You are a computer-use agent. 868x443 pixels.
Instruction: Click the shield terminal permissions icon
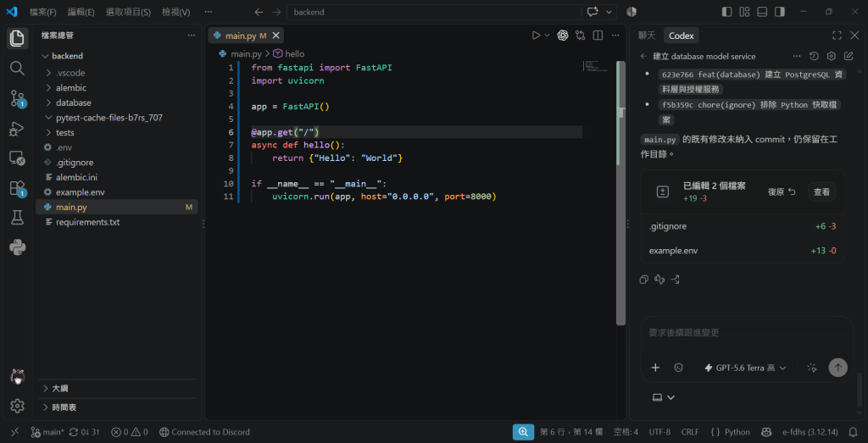[x=679, y=368]
